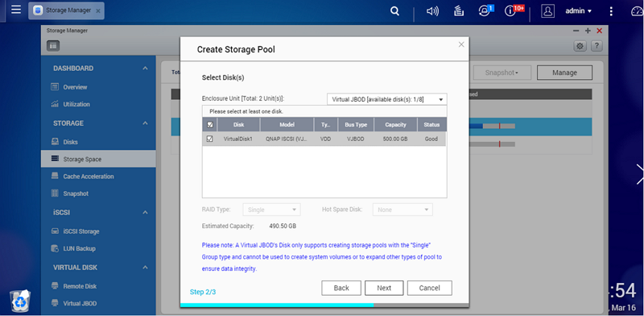Open the dashboard gauge icon
Viewport: 644px width, 316px height.
(x=638, y=11)
